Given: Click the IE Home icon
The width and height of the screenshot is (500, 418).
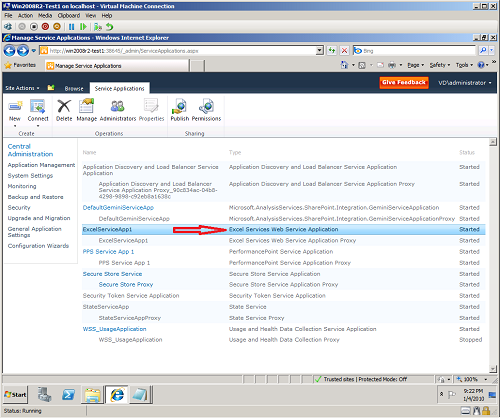Looking at the screenshot, I should [344, 65].
